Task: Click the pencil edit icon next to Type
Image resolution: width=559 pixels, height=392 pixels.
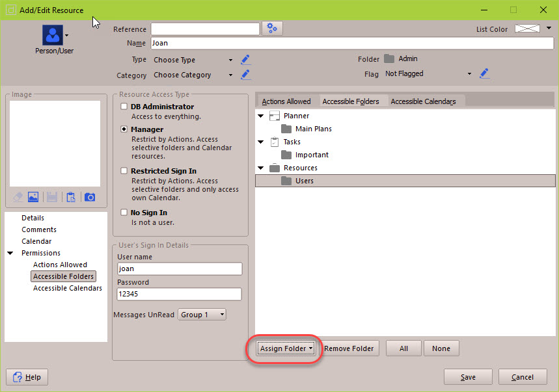Action: 245,60
